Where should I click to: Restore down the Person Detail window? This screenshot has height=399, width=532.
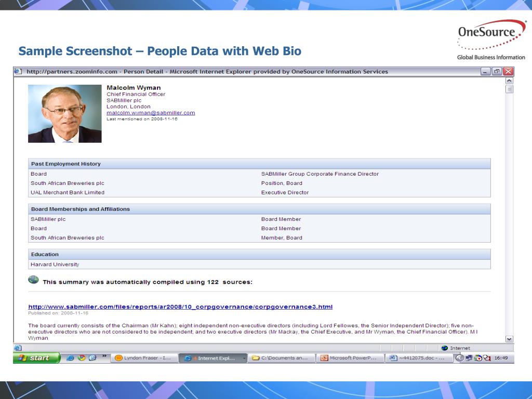[497, 72]
